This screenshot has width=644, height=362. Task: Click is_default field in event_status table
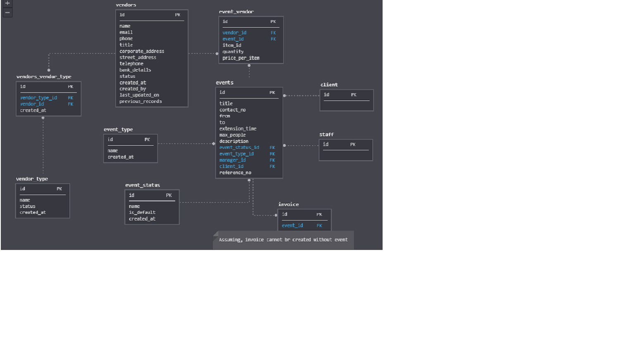142,213
